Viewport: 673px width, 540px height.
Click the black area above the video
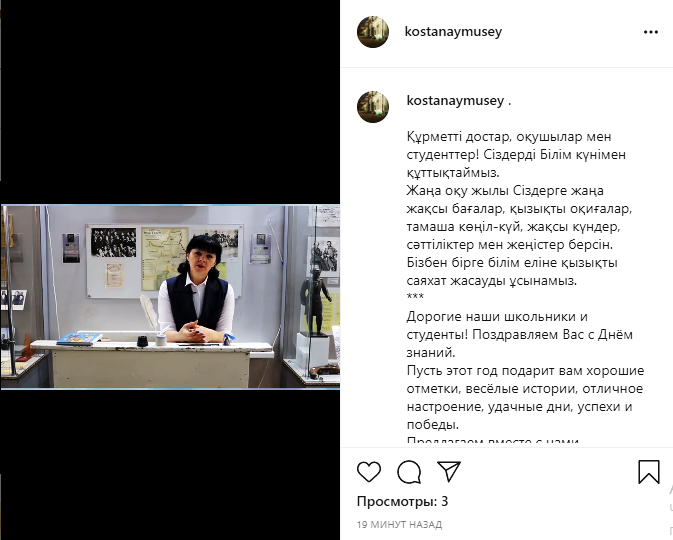click(x=170, y=102)
